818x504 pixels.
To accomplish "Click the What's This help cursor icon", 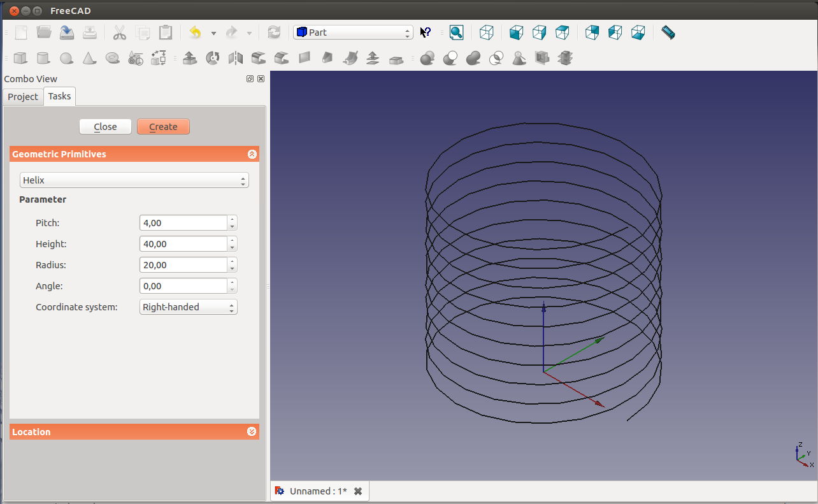I will click(426, 32).
